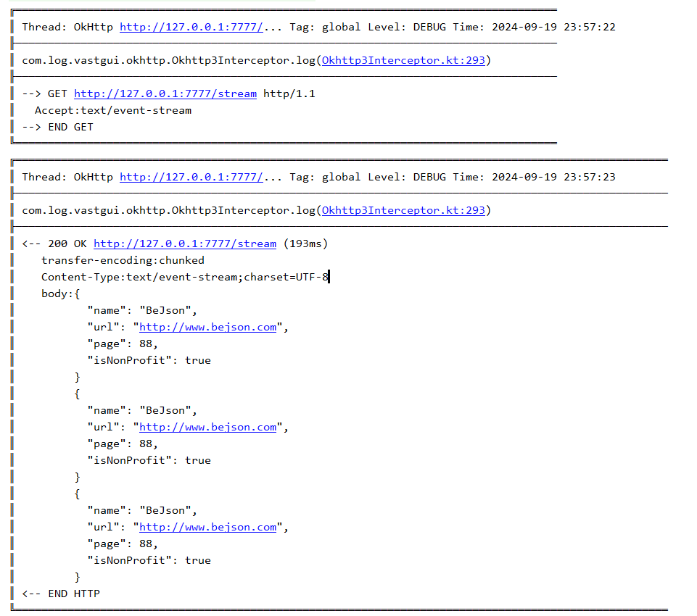
Task: Open the 127.0.0.1:7777 link in the second Thread header
Action: [x=191, y=178]
